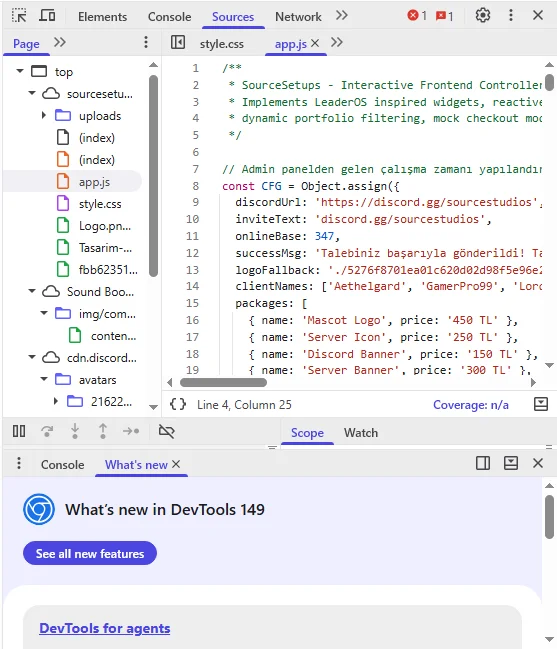Open the drawer three-dot menu
557x649 pixels.
point(19,463)
